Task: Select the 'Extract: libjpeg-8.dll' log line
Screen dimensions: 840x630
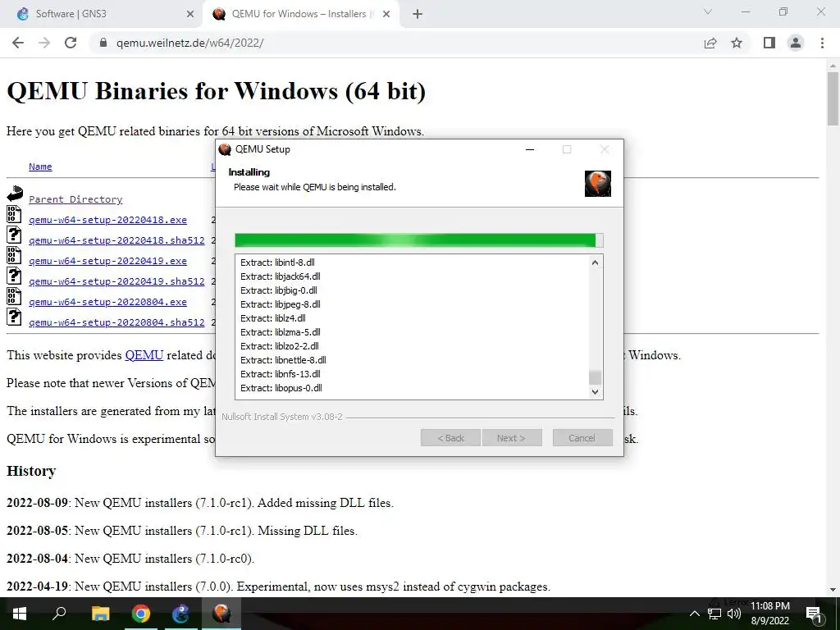Action: pyautogui.click(x=281, y=304)
